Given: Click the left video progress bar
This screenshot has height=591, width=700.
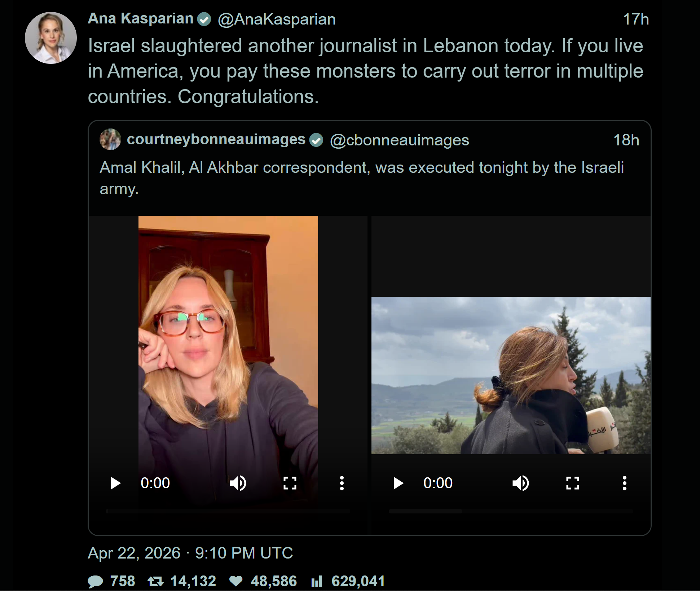Looking at the screenshot, I should pyautogui.click(x=228, y=511).
